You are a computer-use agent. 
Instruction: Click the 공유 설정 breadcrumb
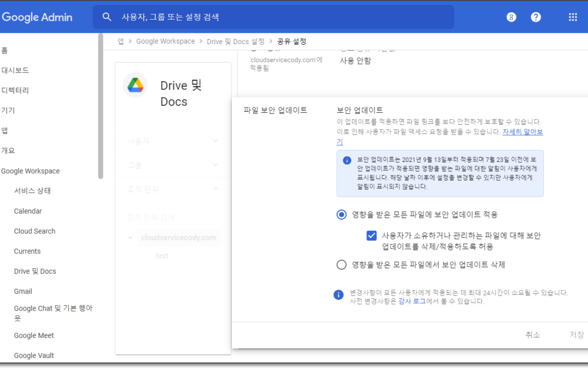(x=291, y=41)
